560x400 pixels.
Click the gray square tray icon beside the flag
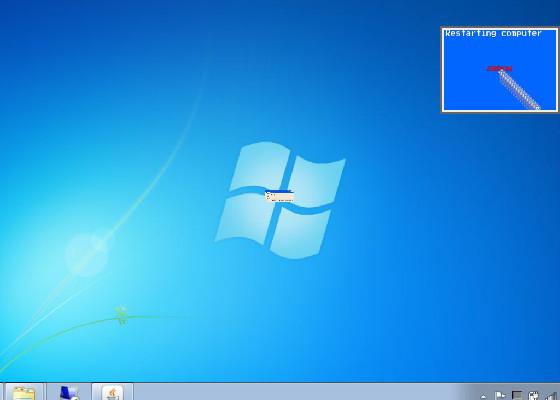coord(517,396)
